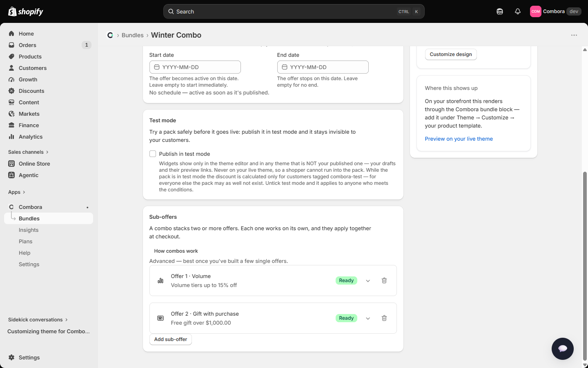Click the Offer 1 Volume bar chart icon
The width and height of the screenshot is (588, 368).
[160, 280]
